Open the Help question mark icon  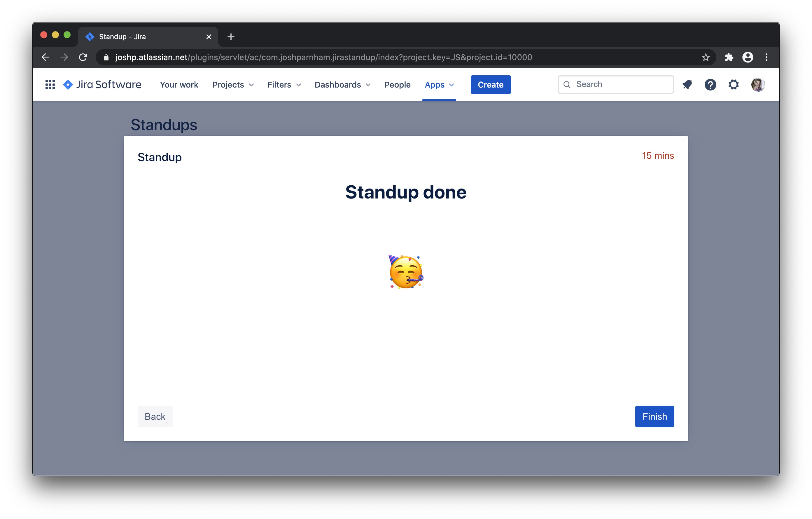pyautogui.click(x=710, y=85)
